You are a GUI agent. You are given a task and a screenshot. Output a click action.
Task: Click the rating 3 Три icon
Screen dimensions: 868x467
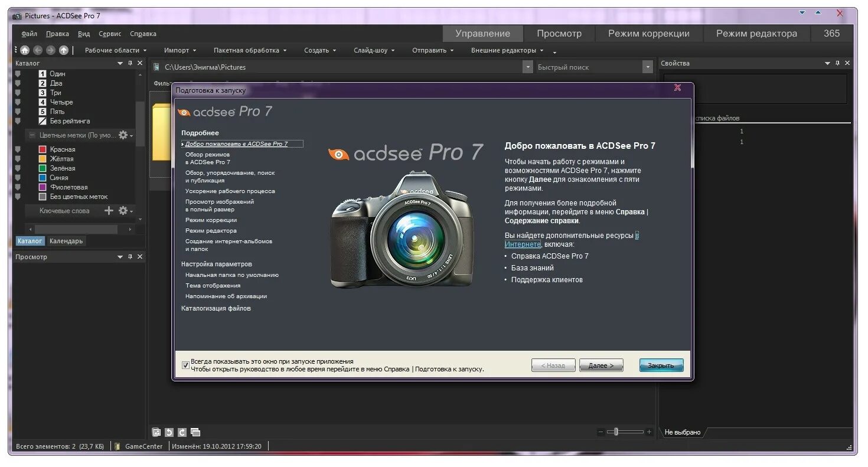click(x=43, y=93)
